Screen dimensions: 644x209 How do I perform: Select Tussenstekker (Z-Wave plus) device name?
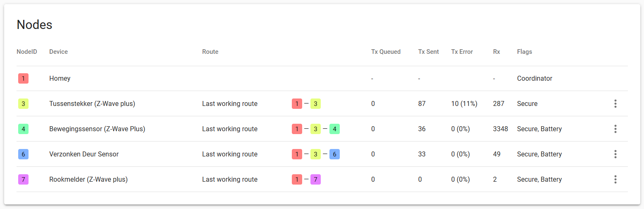pos(92,104)
